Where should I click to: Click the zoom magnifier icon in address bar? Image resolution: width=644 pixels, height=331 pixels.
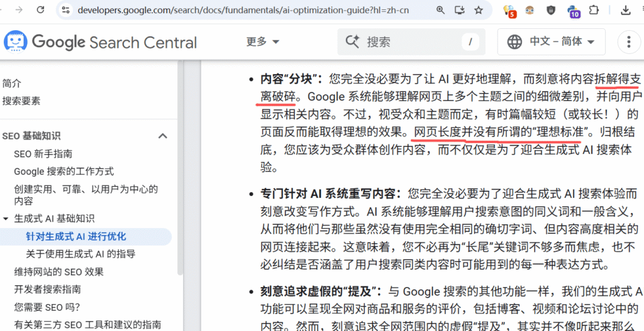click(440, 10)
